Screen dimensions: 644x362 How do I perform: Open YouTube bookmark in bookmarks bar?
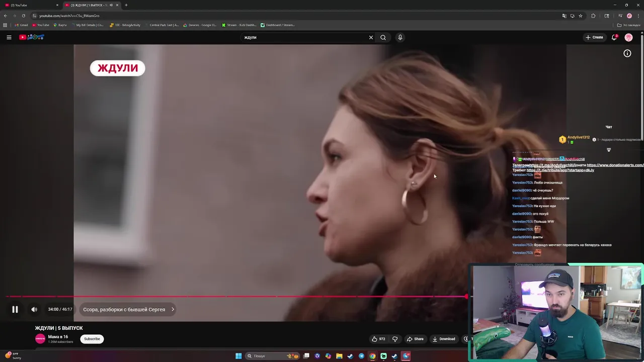click(41, 25)
